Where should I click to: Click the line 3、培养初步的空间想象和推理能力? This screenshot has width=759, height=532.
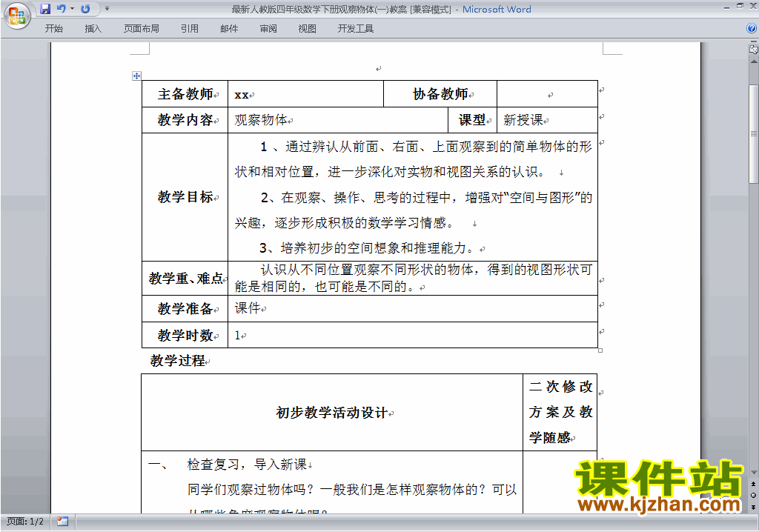click(369, 248)
